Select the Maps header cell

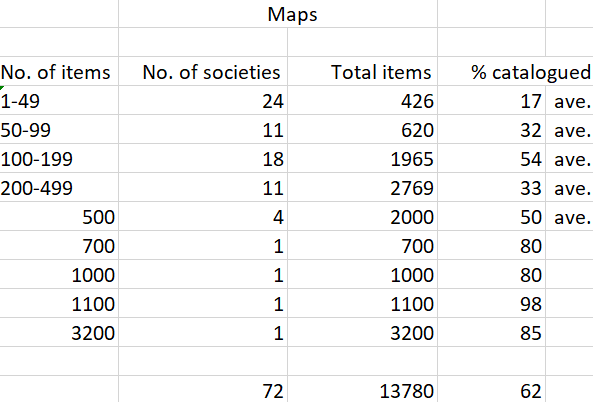278,14
